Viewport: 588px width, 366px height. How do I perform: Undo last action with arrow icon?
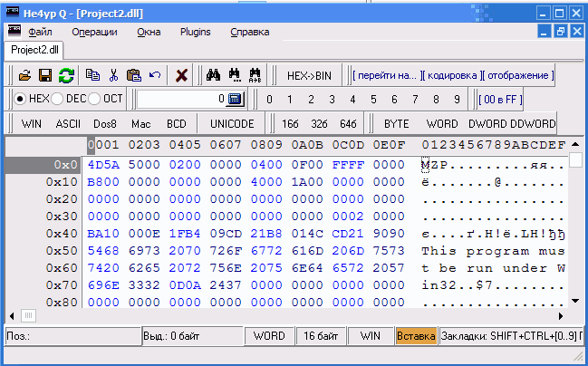(x=155, y=75)
